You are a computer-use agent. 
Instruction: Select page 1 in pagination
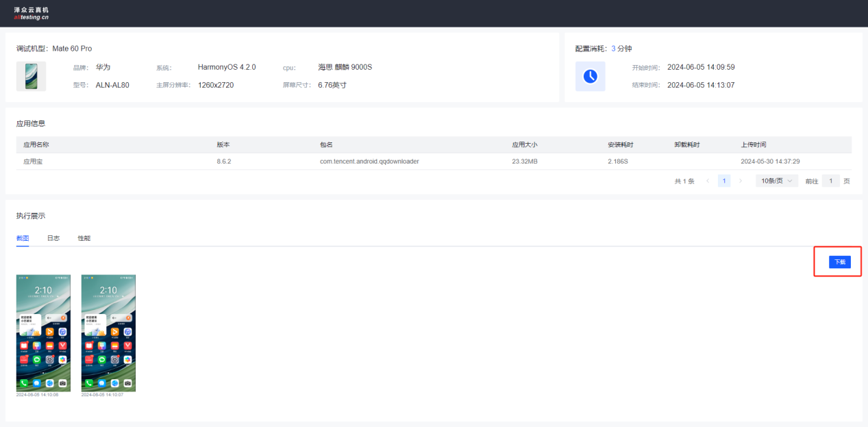tap(724, 181)
